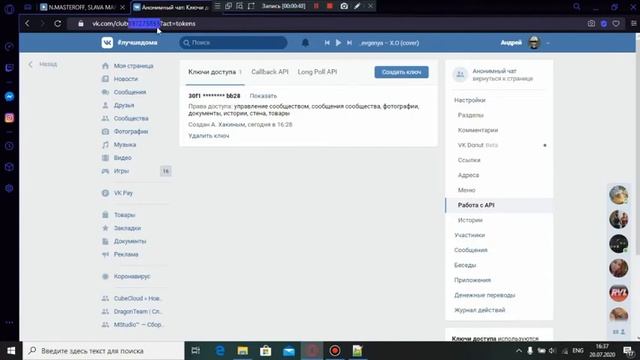The width and height of the screenshot is (640, 360).
Task: Open Музыка in left menu
Action: coord(124,144)
